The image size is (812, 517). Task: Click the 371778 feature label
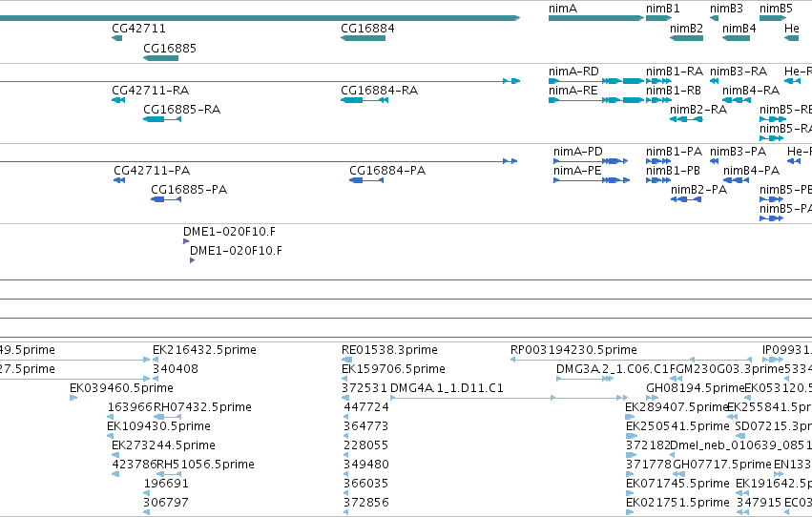point(648,465)
